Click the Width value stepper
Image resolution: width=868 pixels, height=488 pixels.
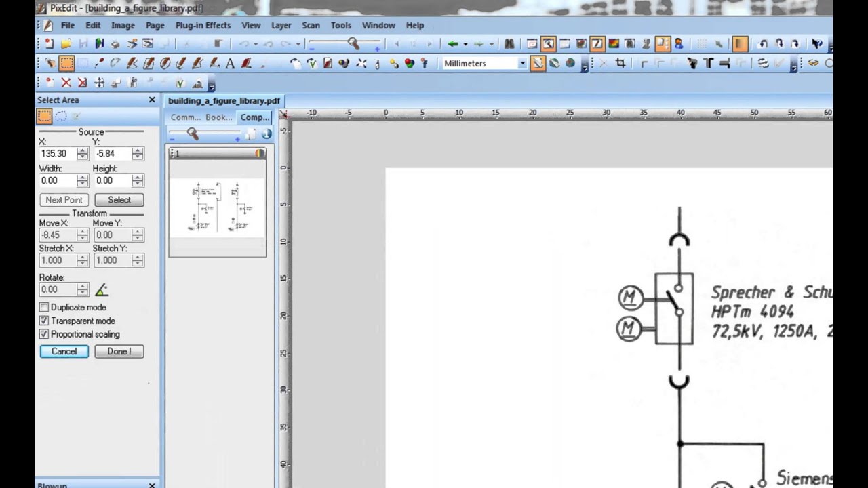coord(83,181)
